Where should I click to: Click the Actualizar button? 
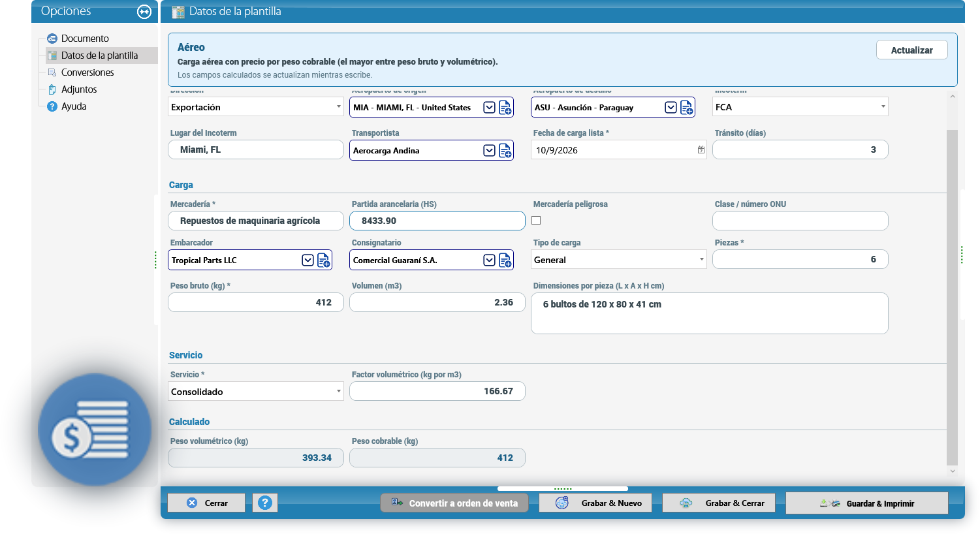[911, 50]
